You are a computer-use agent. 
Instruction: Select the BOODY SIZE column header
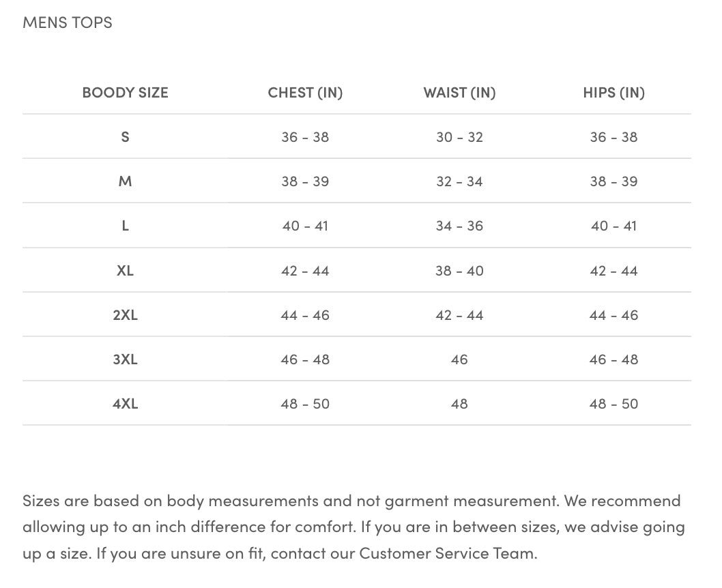126,93
